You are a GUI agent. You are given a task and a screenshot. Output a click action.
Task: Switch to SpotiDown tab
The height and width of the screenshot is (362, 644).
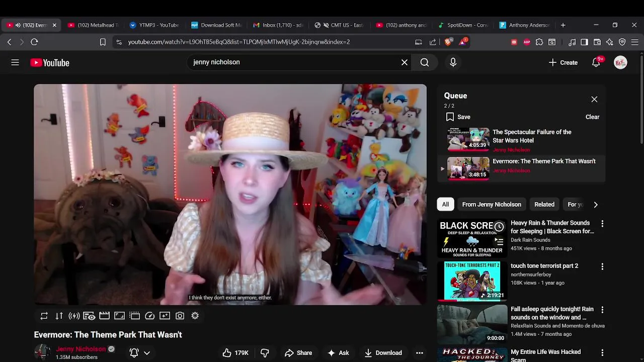click(463, 25)
